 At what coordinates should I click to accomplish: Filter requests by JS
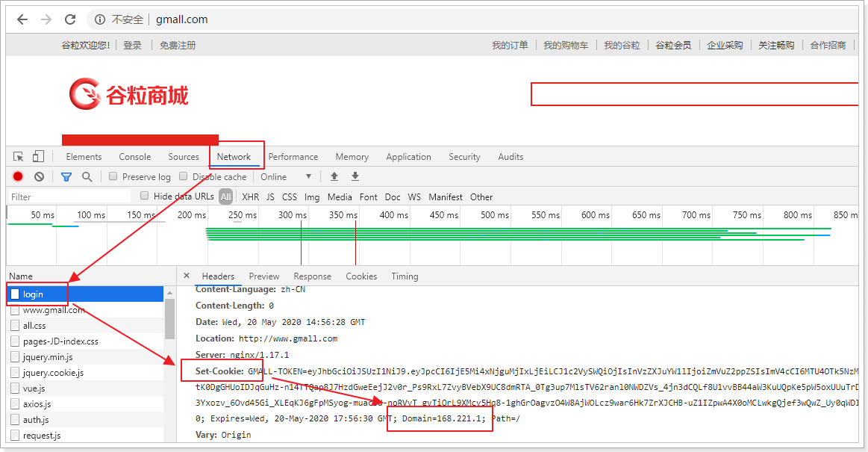pyautogui.click(x=270, y=197)
